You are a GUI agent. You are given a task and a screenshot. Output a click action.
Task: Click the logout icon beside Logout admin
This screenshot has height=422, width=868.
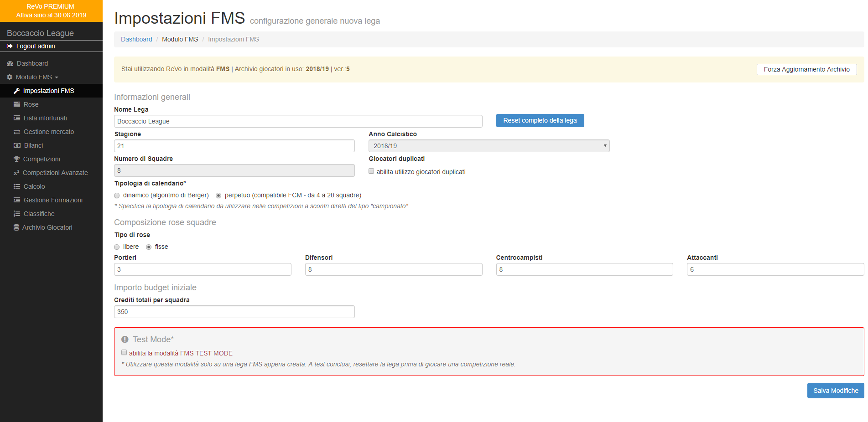pyautogui.click(x=10, y=46)
